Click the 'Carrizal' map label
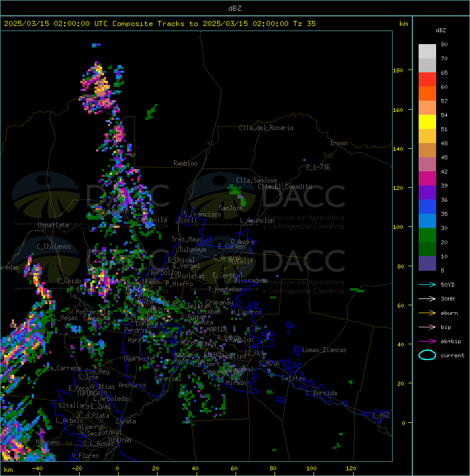Image resolution: width=470 pixels, height=476 pixels. (x=168, y=379)
